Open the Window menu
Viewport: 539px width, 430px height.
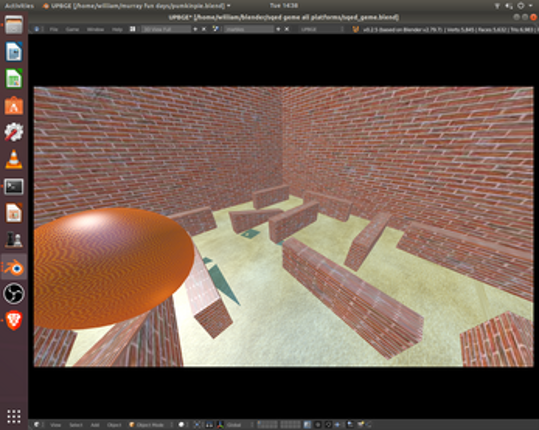coord(95,30)
